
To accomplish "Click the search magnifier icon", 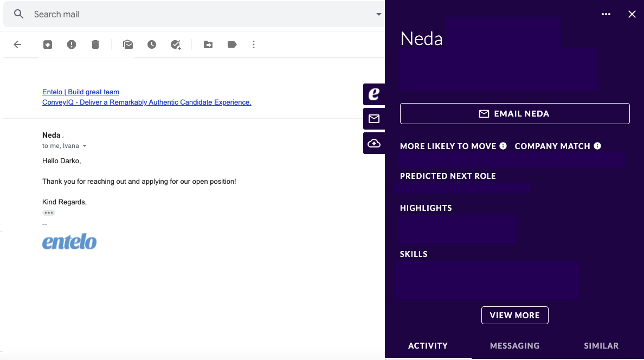I will [18, 14].
